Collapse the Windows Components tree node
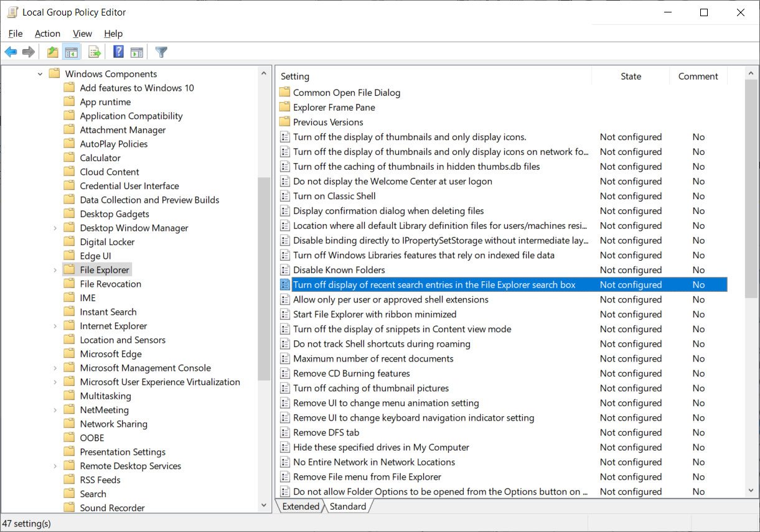 pos(39,73)
